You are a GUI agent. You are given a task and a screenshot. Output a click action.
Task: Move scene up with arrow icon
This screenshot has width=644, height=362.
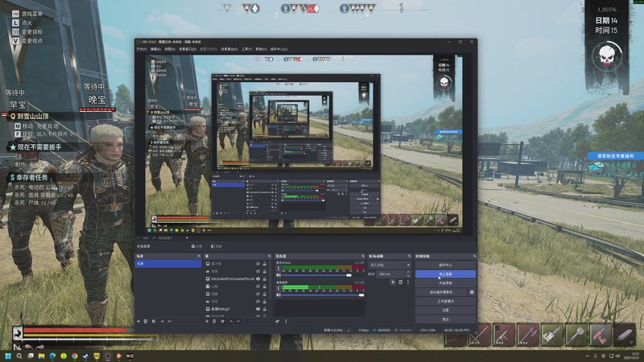(163, 321)
